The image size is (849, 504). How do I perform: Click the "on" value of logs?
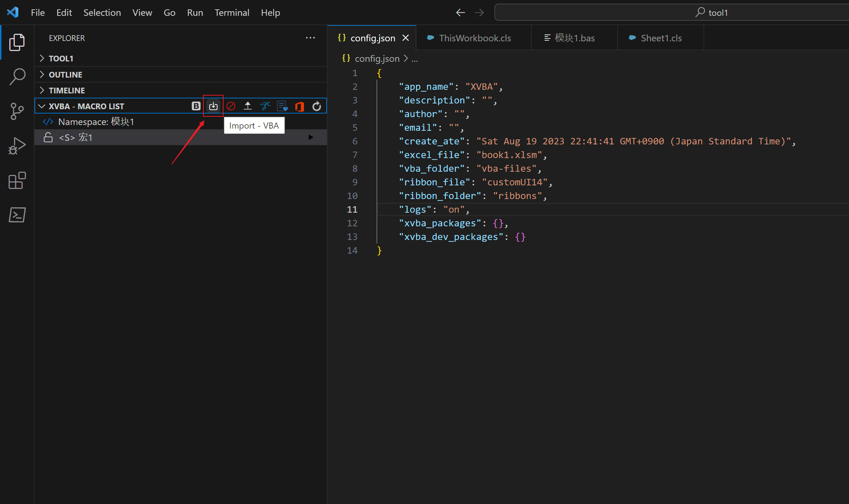point(454,210)
